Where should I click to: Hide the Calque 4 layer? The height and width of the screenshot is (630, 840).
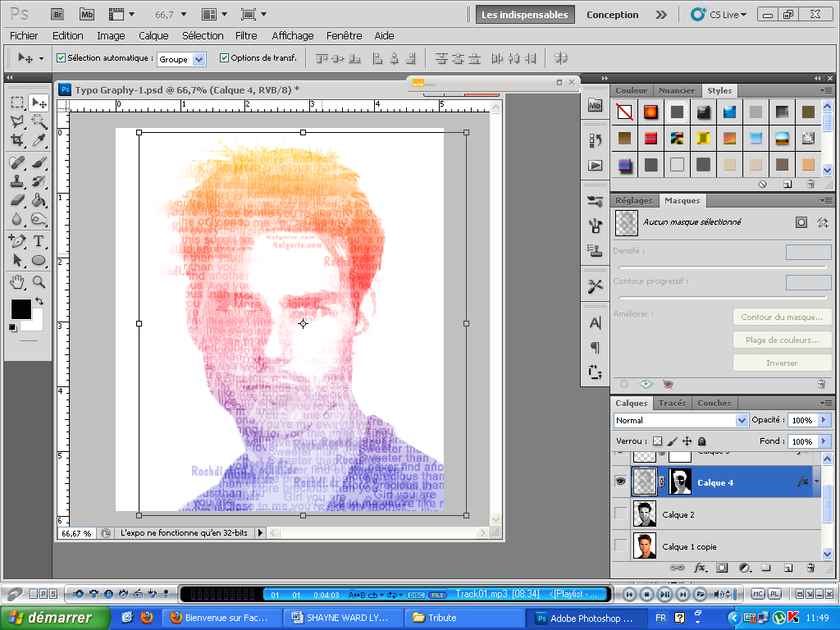(620, 482)
